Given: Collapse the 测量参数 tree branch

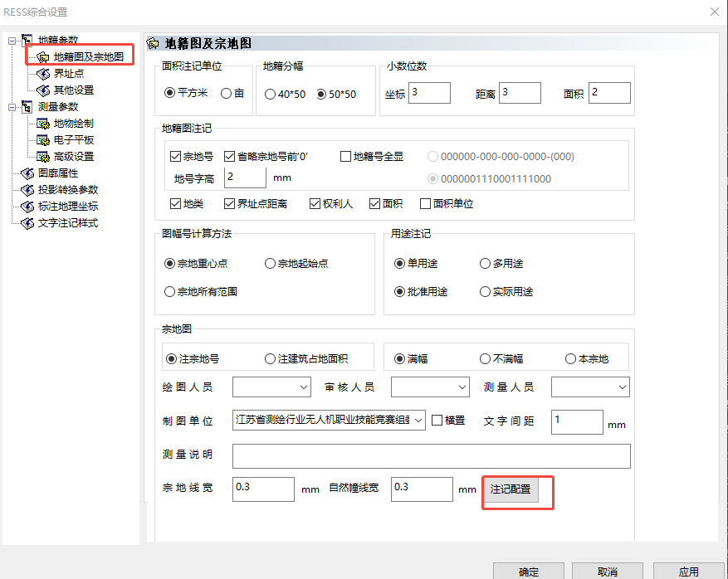Looking at the screenshot, I should (12, 107).
